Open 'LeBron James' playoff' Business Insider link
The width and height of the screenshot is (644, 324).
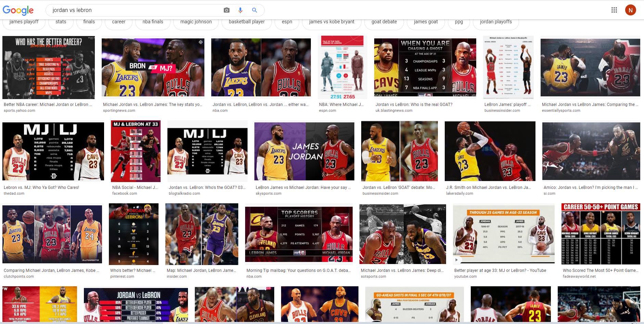click(507, 105)
